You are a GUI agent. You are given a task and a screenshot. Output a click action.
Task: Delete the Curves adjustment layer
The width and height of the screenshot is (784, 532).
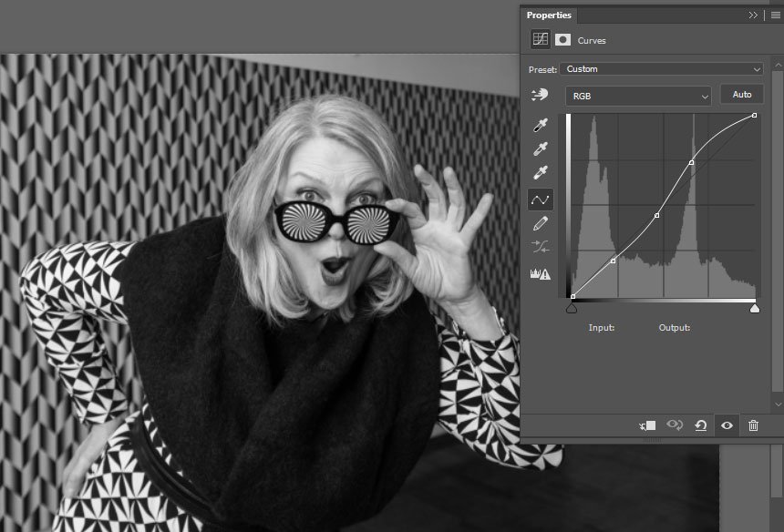753,425
